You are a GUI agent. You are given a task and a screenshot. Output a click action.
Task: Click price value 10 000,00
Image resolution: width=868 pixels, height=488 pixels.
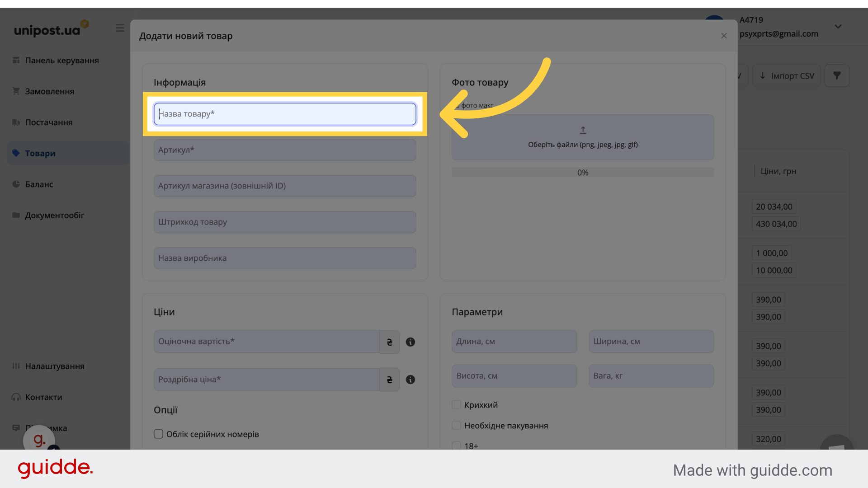pyautogui.click(x=774, y=271)
